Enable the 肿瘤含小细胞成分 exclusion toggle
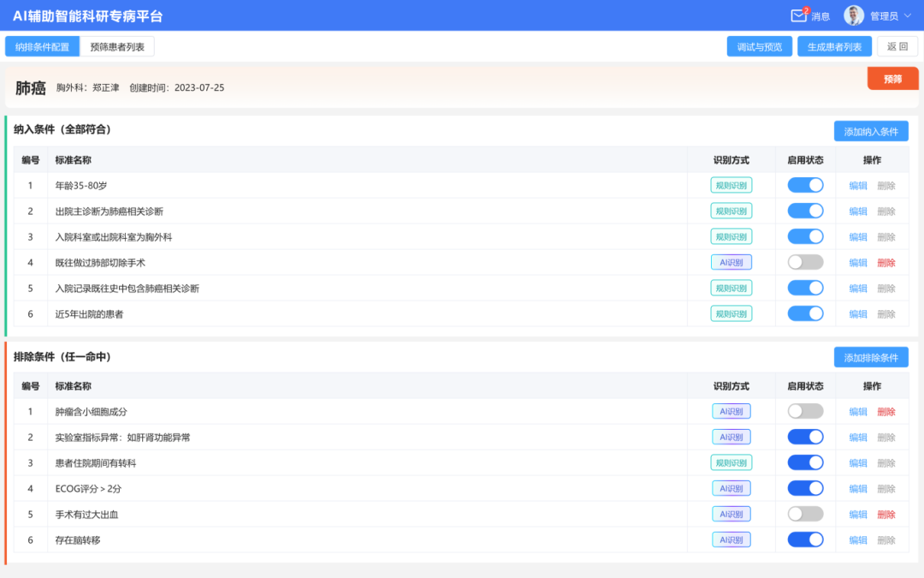 click(805, 411)
